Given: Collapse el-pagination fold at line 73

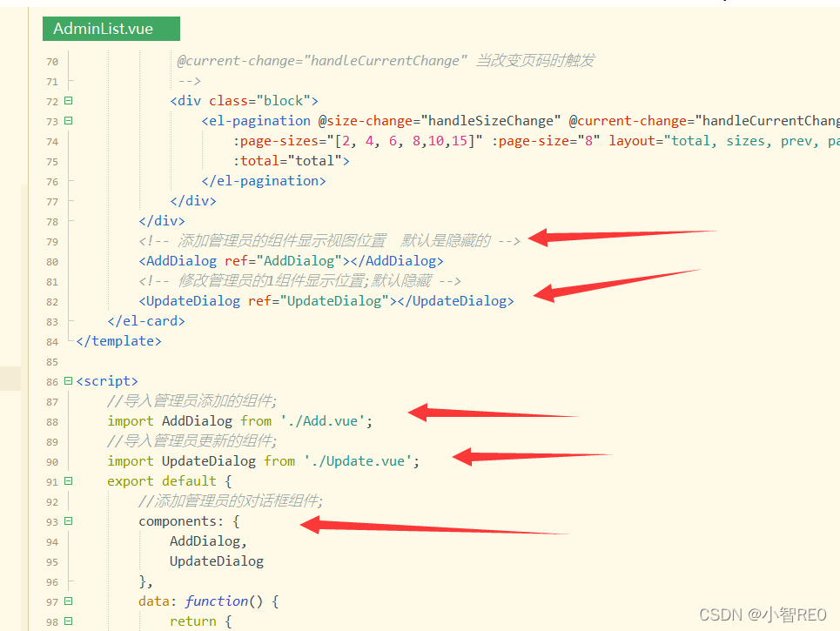Looking at the screenshot, I should pyautogui.click(x=68, y=120).
